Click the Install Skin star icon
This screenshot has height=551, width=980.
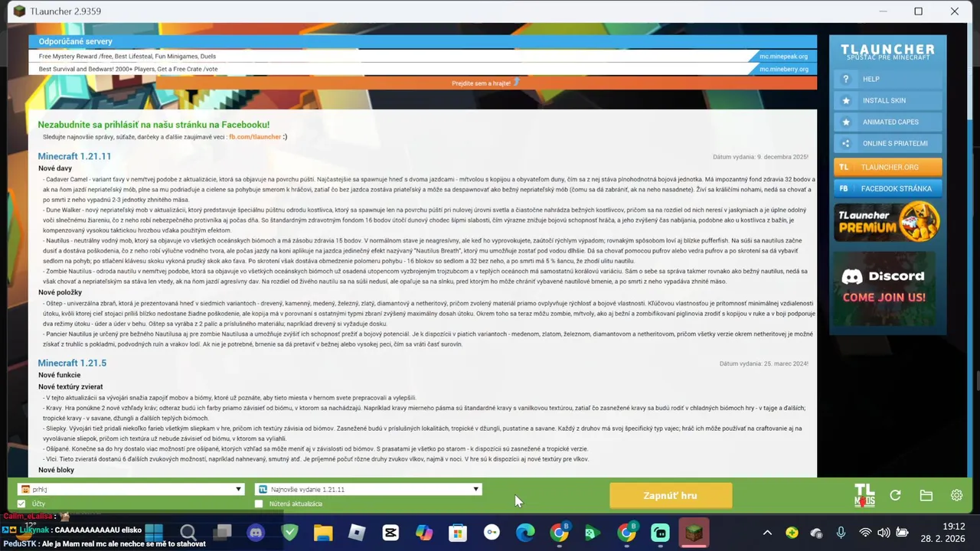[845, 100]
